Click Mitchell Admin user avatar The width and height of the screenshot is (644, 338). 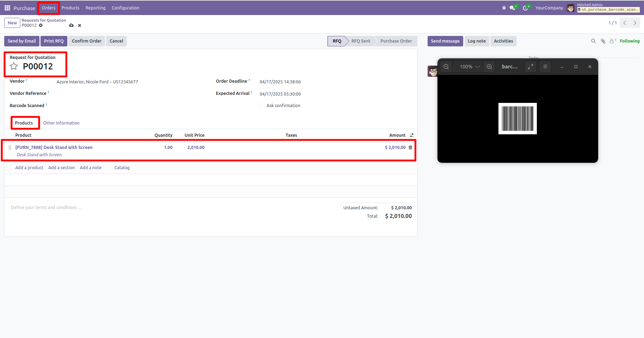571,8
